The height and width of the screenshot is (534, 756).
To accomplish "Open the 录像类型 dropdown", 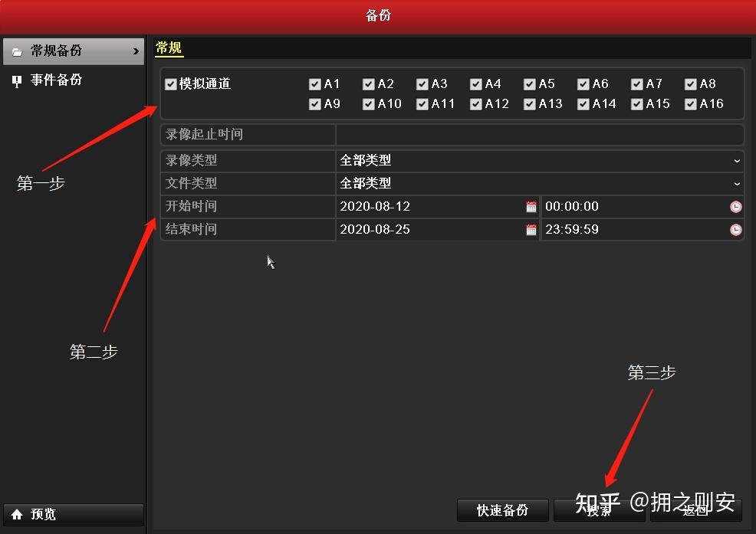I will (540, 160).
